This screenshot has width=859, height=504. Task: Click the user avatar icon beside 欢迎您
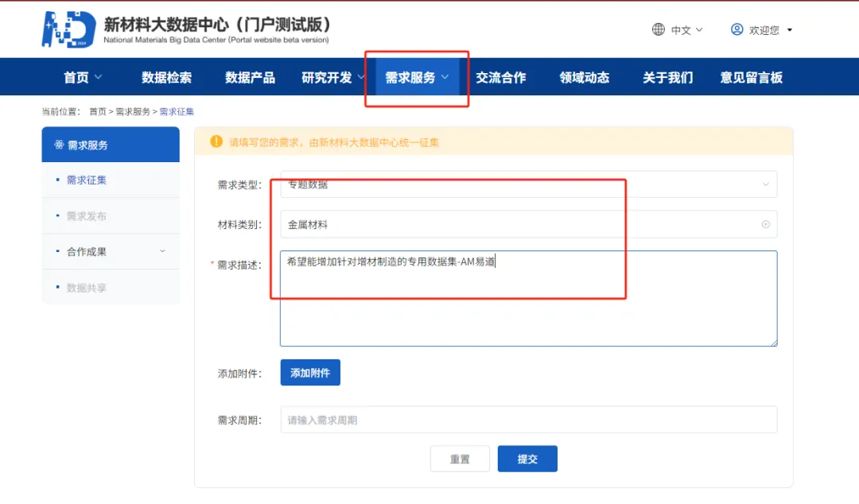[x=737, y=29]
